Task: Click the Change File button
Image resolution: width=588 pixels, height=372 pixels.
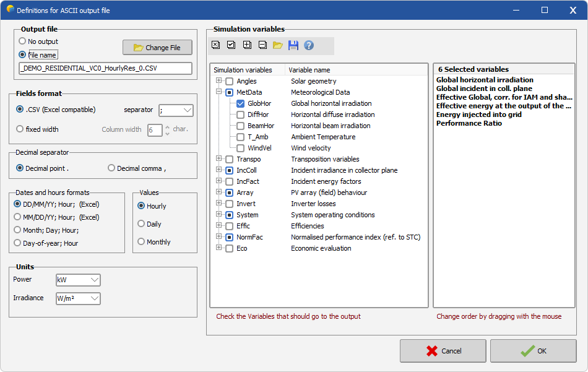Action: tap(157, 48)
